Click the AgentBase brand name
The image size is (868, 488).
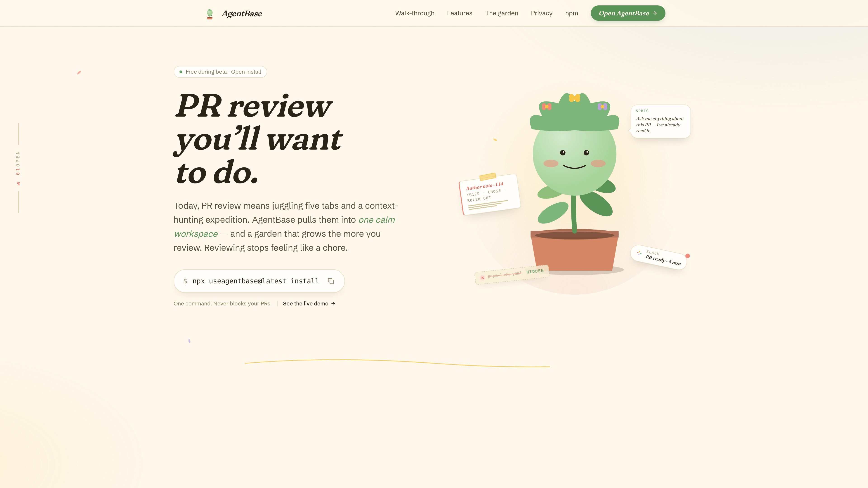coord(242,14)
